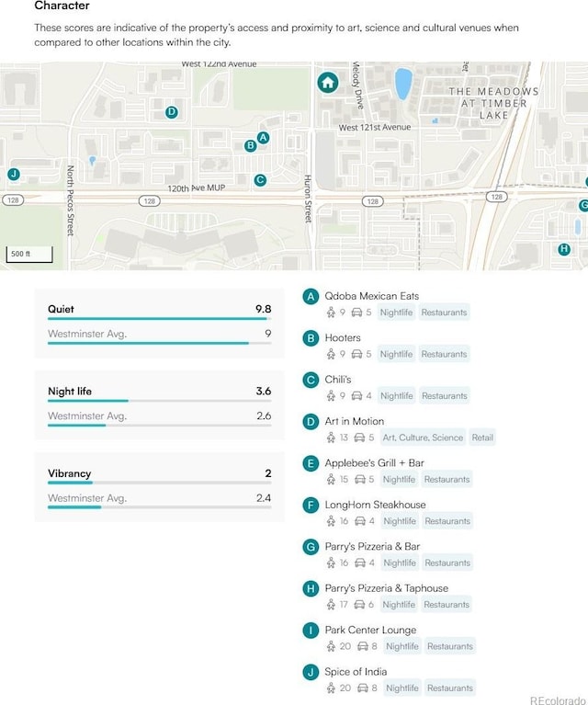This screenshot has width=588, height=705.
Task: Click Restaurants tag under Spice of India
Action: point(450,688)
